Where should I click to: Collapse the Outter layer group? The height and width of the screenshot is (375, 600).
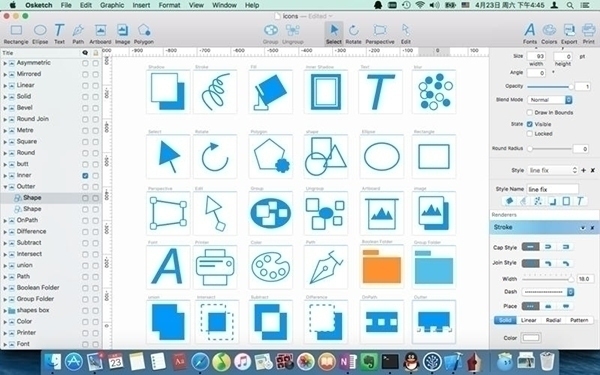(x=5, y=187)
